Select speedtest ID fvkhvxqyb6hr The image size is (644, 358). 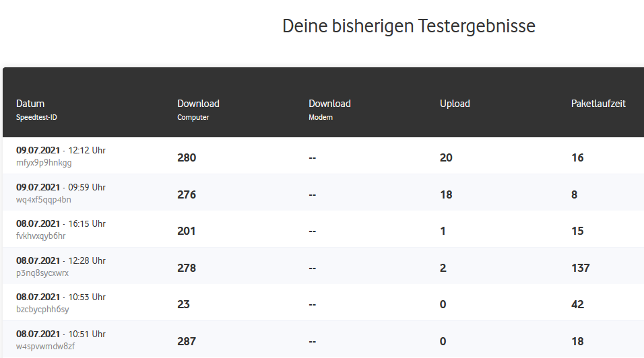point(41,236)
